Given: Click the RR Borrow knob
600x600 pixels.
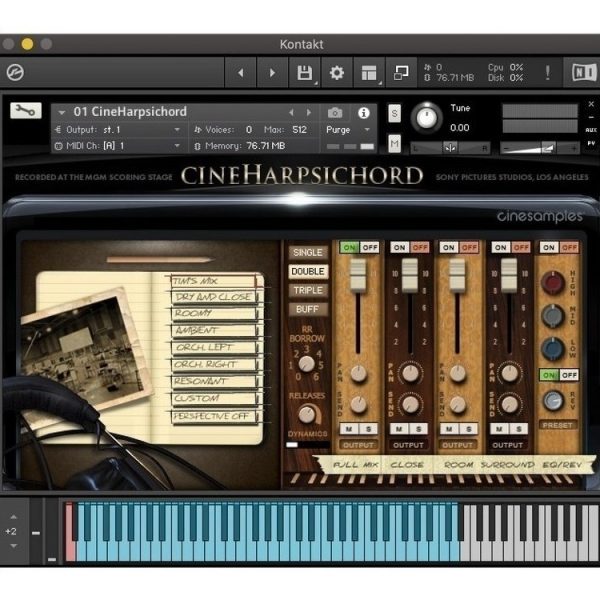Looking at the screenshot, I should (x=307, y=364).
